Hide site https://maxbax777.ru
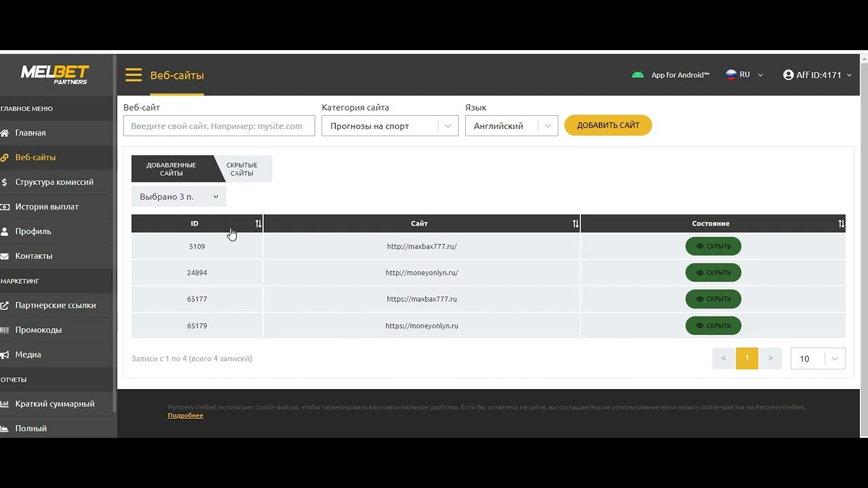Image resolution: width=868 pixels, height=488 pixels. [713, 299]
